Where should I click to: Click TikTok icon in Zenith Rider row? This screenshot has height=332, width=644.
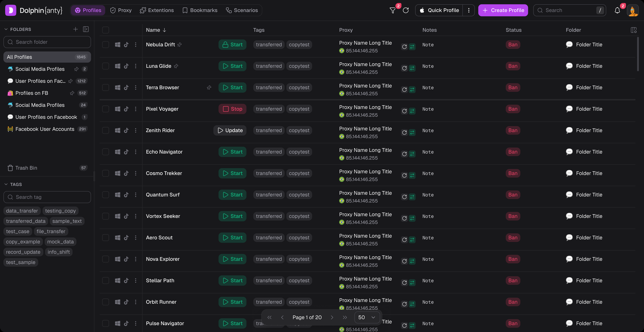(x=126, y=130)
